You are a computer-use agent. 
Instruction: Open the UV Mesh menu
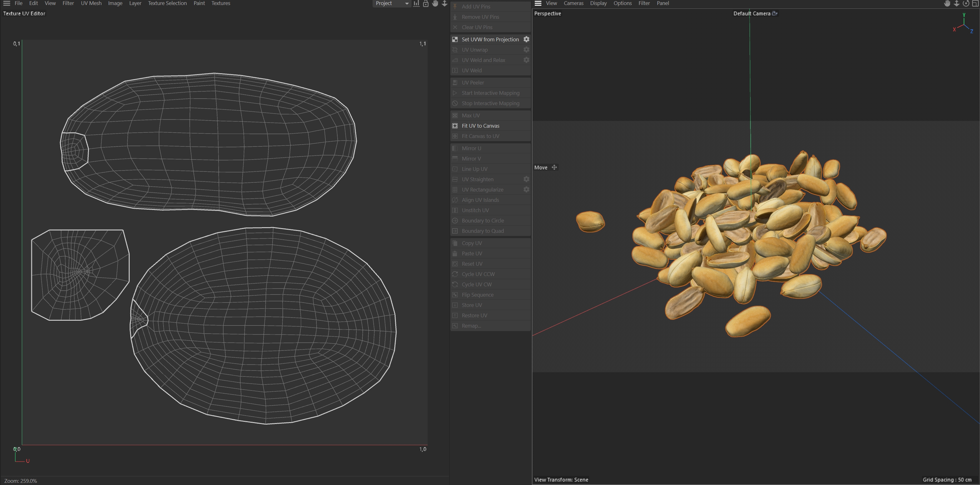(91, 3)
